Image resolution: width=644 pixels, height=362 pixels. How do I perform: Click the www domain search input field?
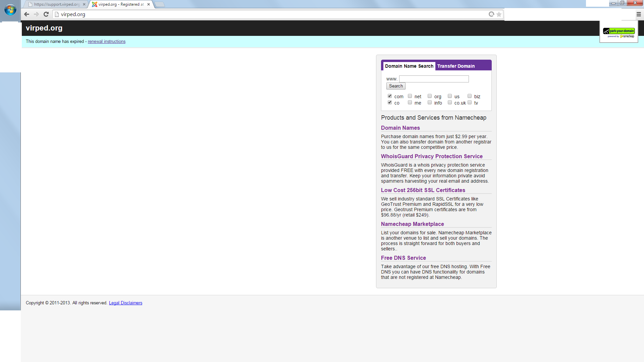[x=434, y=79]
